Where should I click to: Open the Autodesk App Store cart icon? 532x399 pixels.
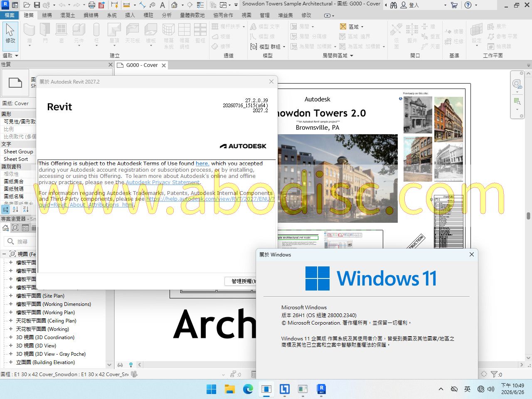pos(454,5)
